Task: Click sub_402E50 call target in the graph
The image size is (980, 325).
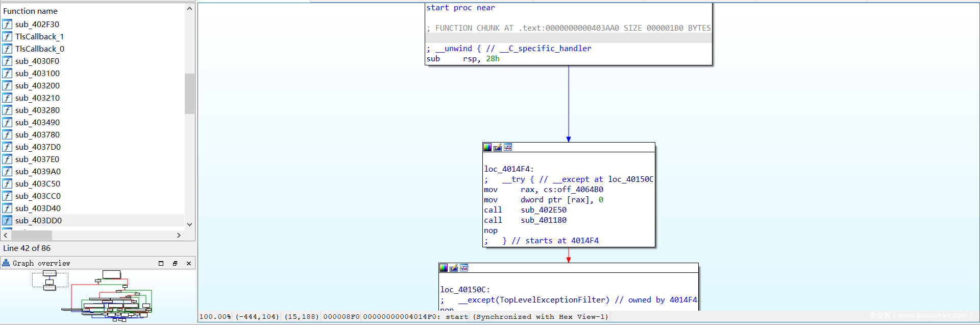Action: pos(543,210)
